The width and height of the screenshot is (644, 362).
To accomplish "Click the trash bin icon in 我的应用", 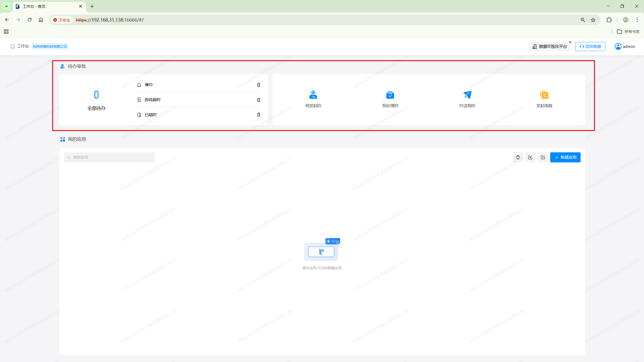I will [x=518, y=157].
